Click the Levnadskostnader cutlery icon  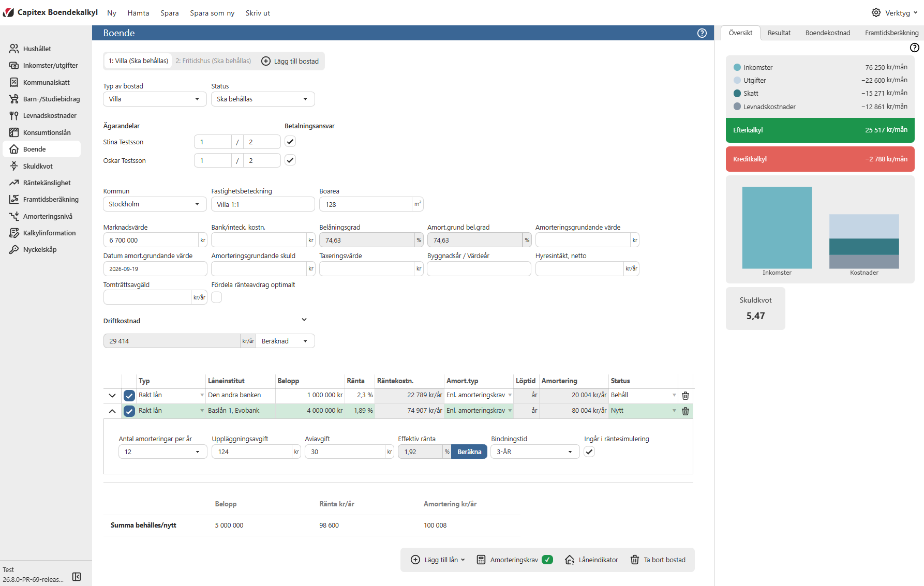(14, 116)
